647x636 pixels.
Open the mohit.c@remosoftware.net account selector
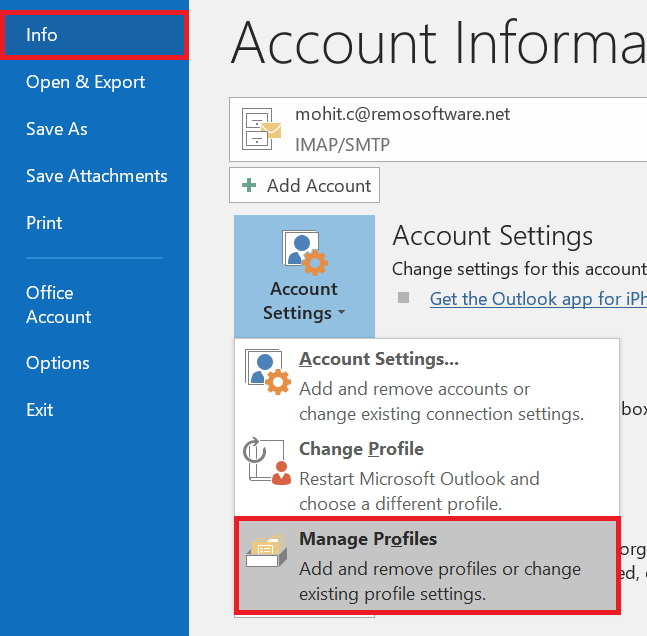[438, 130]
